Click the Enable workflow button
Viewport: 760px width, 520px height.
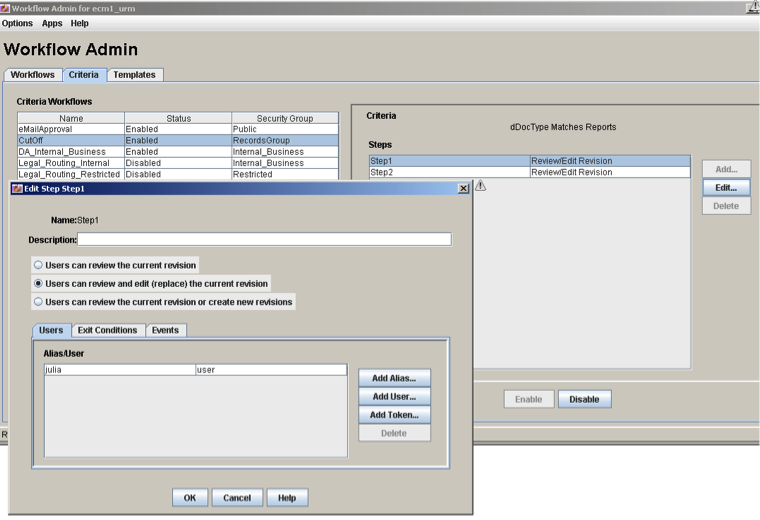point(528,399)
